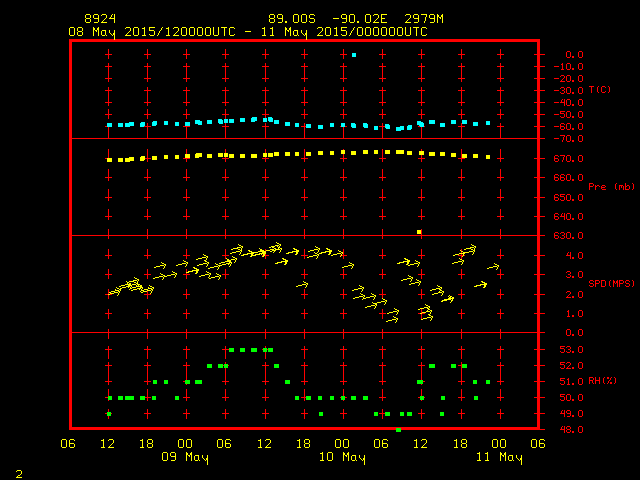The image size is (640, 480).
Task: Click the isolated cyan temperature point near 0.0
Action: (354, 54)
